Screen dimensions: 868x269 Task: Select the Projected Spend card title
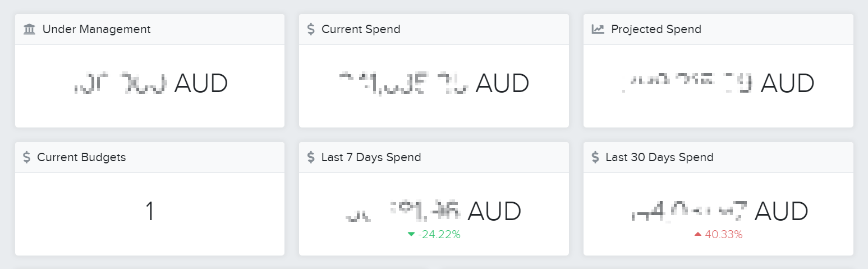click(656, 29)
